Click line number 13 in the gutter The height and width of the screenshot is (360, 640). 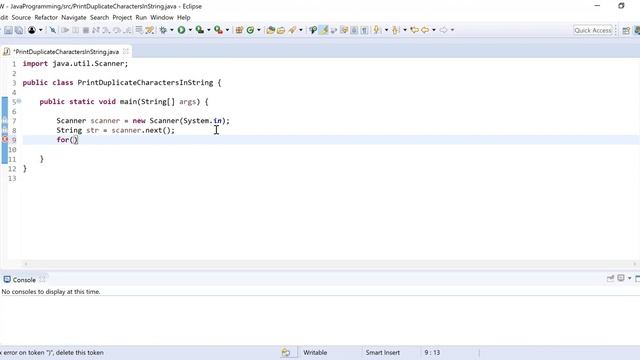(12, 178)
